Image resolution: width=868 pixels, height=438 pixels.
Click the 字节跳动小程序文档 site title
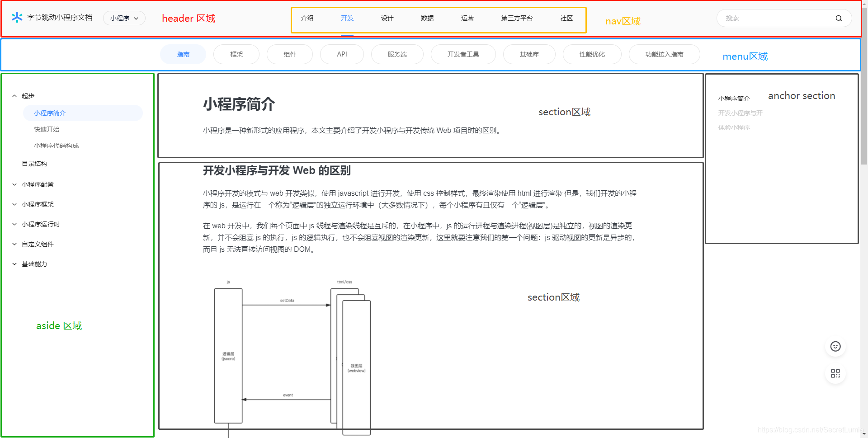point(60,17)
